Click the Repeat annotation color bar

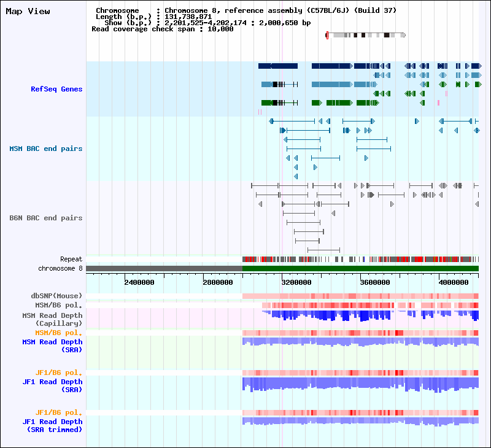[x=360, y=259]
